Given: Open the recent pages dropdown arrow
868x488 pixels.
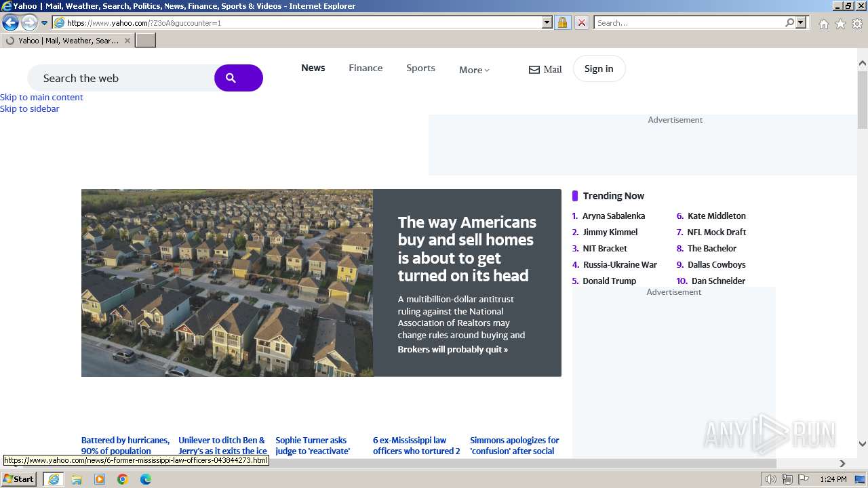Looking at the screenshot, I should (x=45, y=23).
